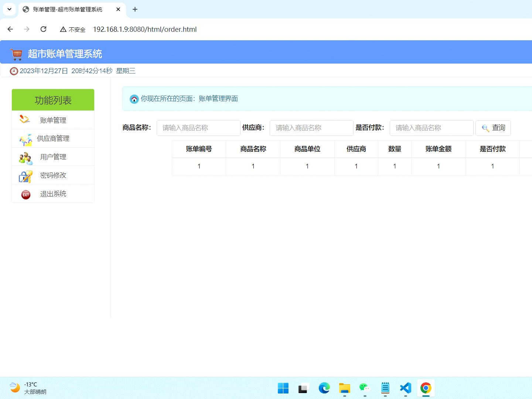Click the 账单金额 column header
532x399 pixels.
coord(439,149)
